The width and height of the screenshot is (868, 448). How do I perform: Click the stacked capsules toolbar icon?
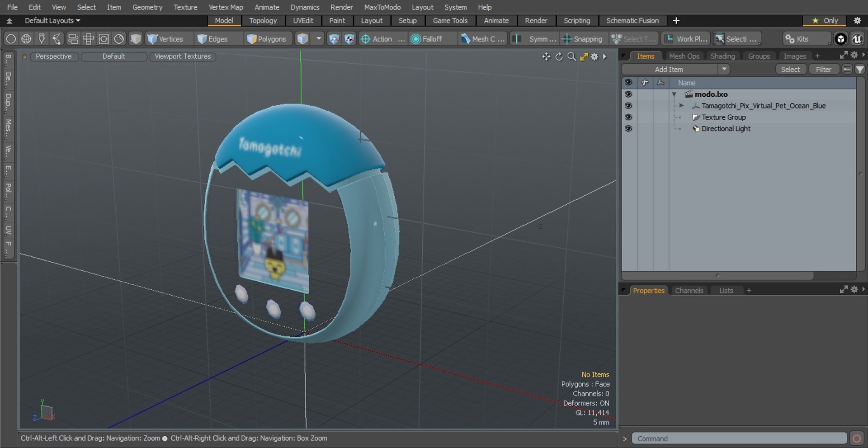coord(73,39)
